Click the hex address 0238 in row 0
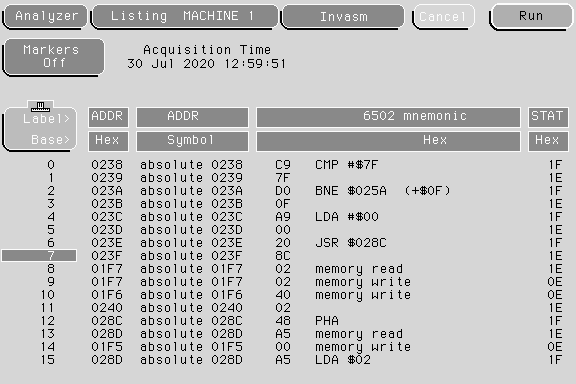 (107, 165)
